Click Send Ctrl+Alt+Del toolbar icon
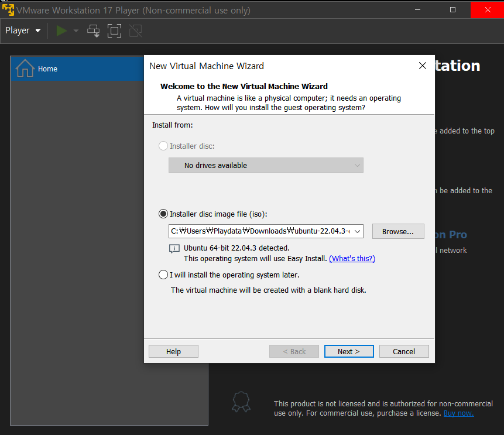 click(93, 31)
